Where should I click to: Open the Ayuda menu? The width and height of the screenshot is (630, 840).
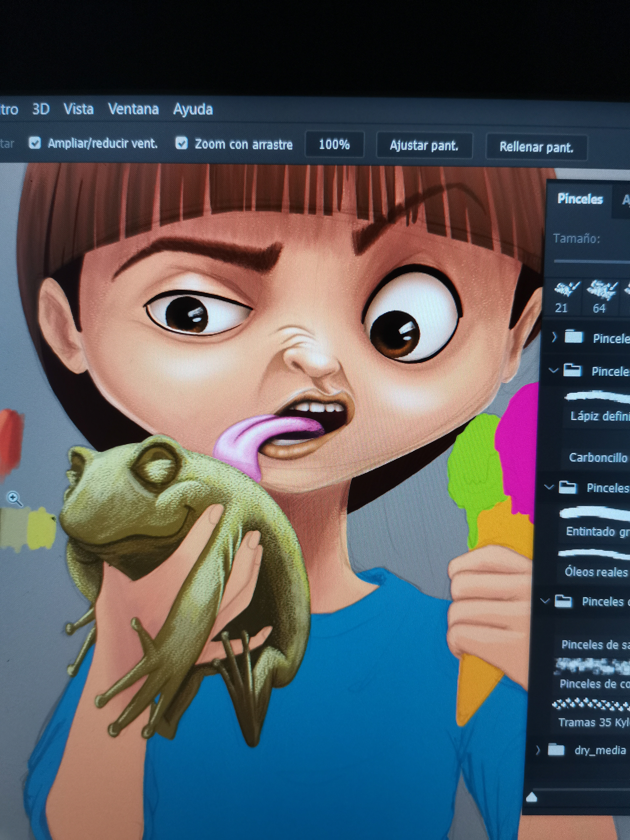point(193,109)
